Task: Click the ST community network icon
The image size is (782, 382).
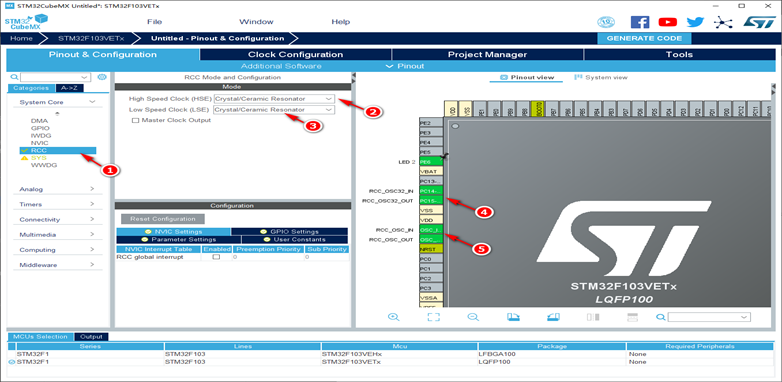Action: point(722,22)
